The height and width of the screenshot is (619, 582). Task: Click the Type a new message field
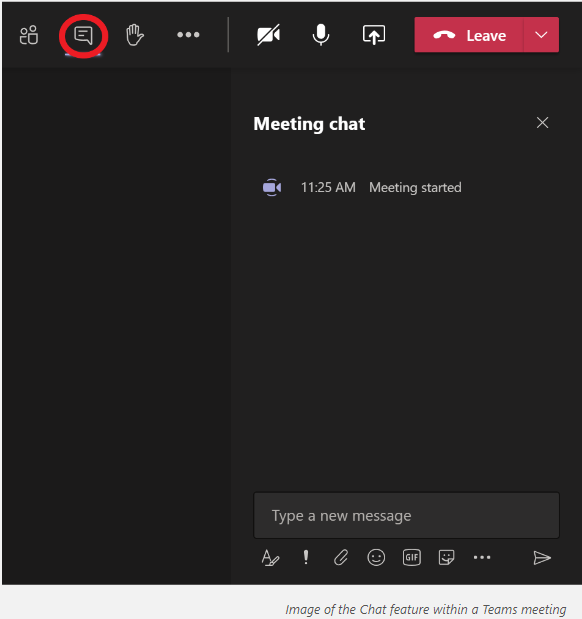(406, 515)
